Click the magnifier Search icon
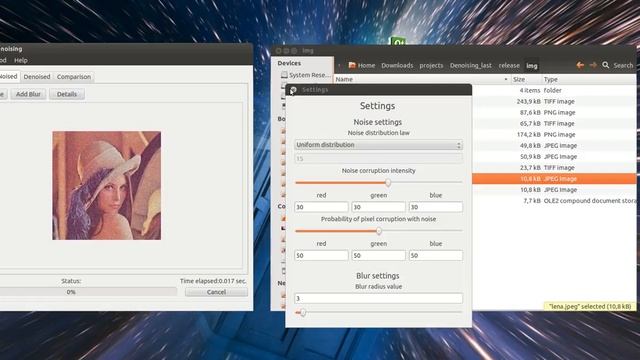The image size is (640, 360). click(x=606, y=65)
